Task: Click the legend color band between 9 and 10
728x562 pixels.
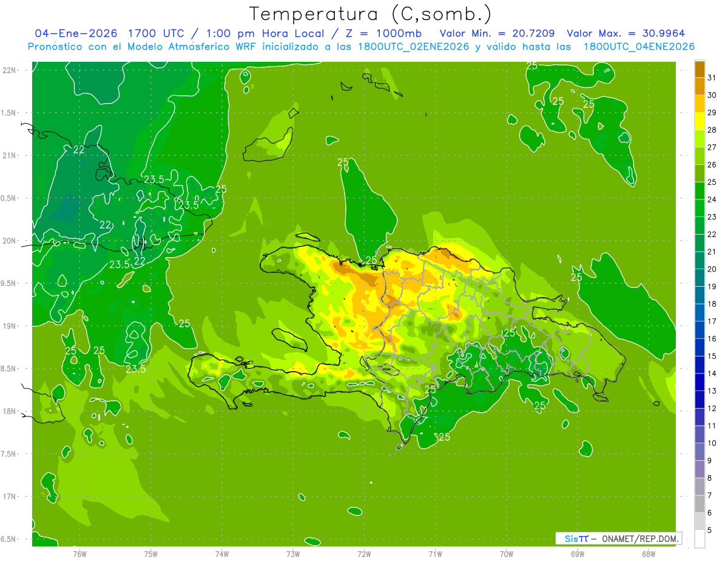Action: (x=699, y=452)
